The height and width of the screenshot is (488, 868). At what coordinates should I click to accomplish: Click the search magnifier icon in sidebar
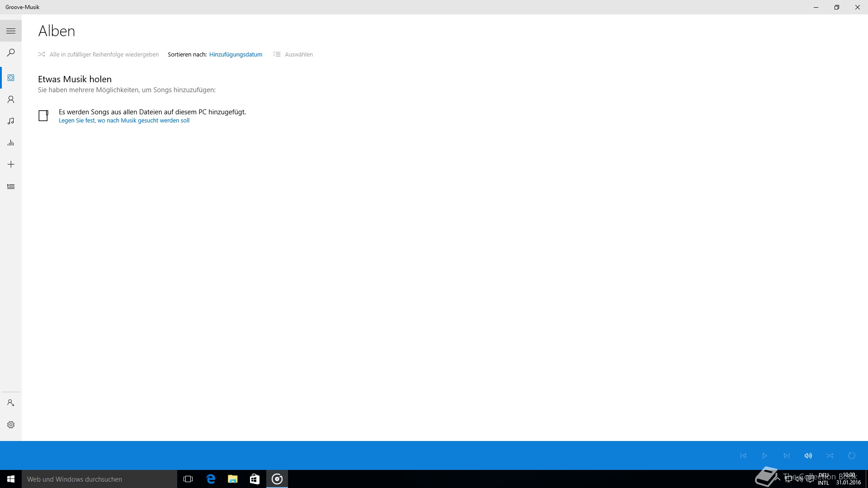[x=11, y=53]
